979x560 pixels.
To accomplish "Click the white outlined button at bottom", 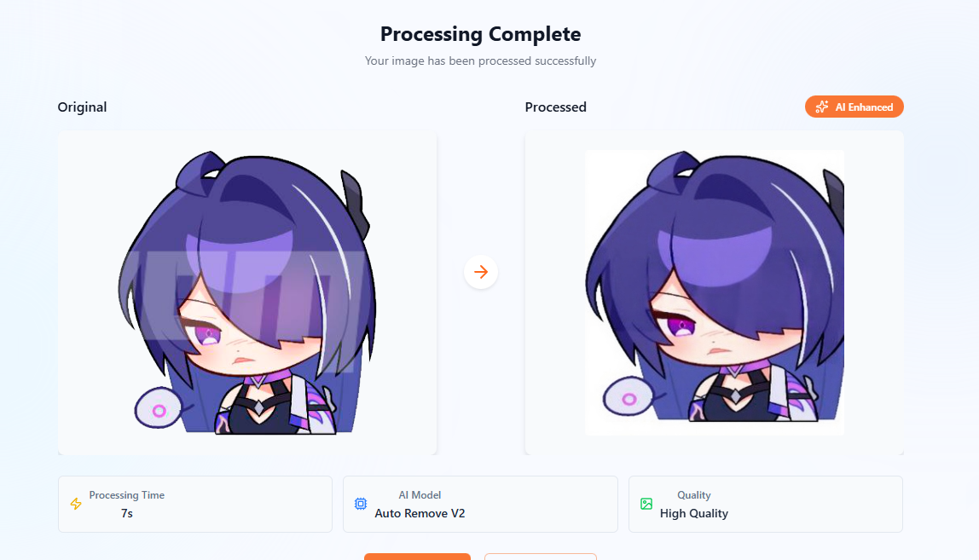I will click(x=540, y=557).
